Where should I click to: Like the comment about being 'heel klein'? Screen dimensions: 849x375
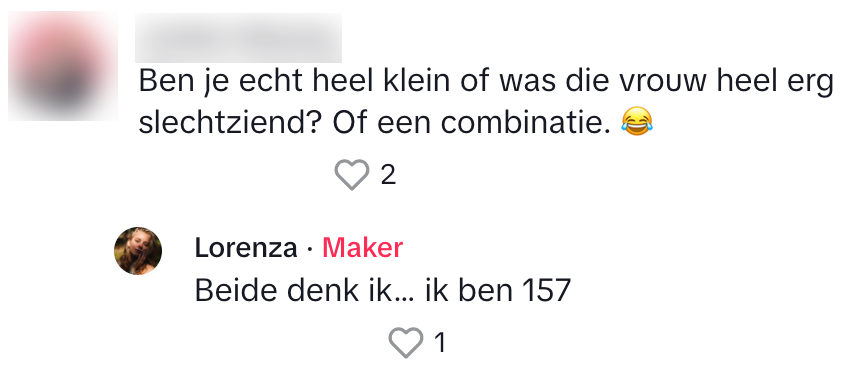point(352,174)
